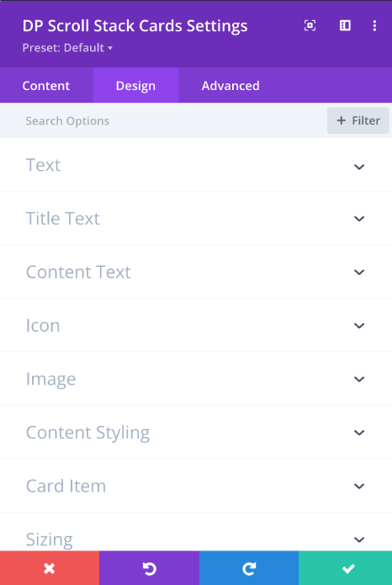
Task: Open the three-dot more options menu
Action: pyautogui.click(x=374, y=25)
